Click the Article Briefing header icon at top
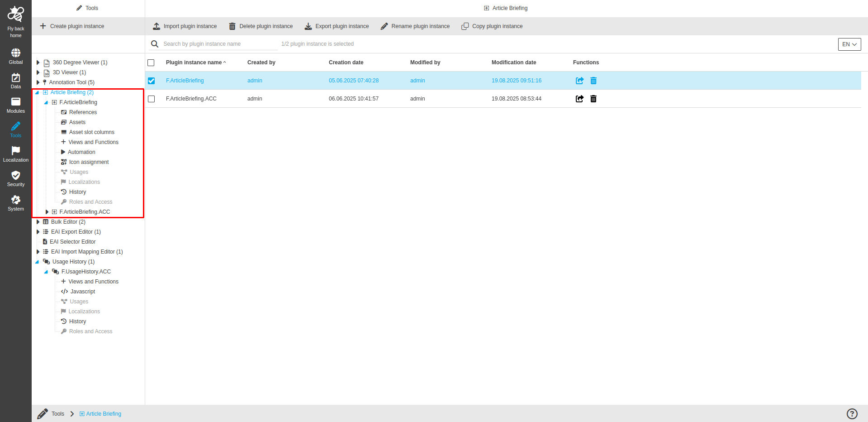The image size is (868, 422). click(x=487, y=8)
